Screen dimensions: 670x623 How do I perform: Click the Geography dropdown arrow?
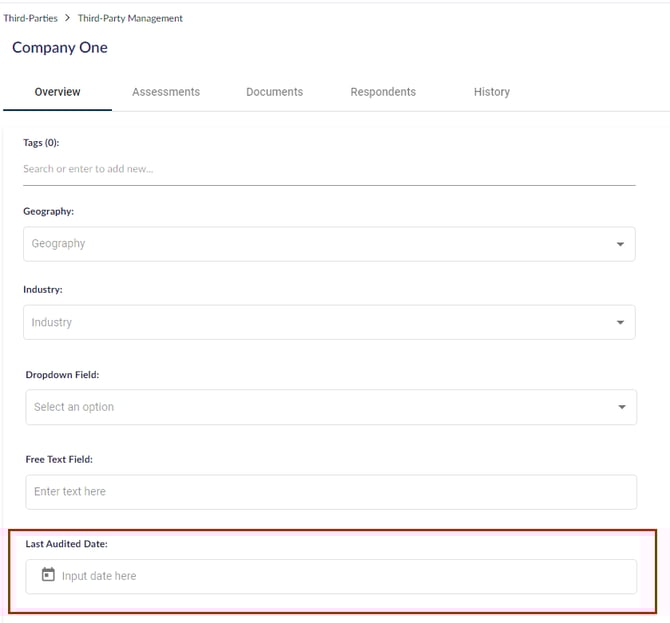coord(620,244)
